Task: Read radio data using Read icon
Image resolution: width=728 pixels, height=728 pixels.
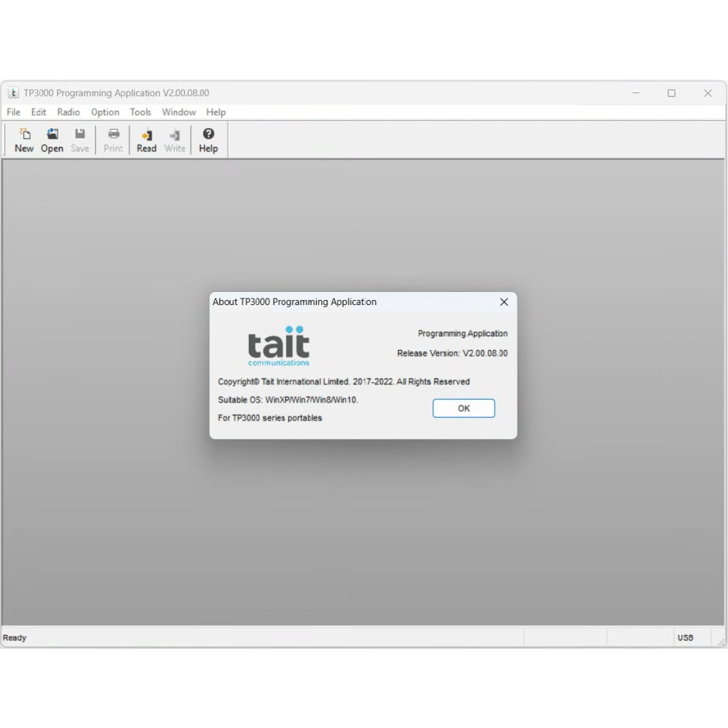Action: pyautogui.click(x=146, y=139)
